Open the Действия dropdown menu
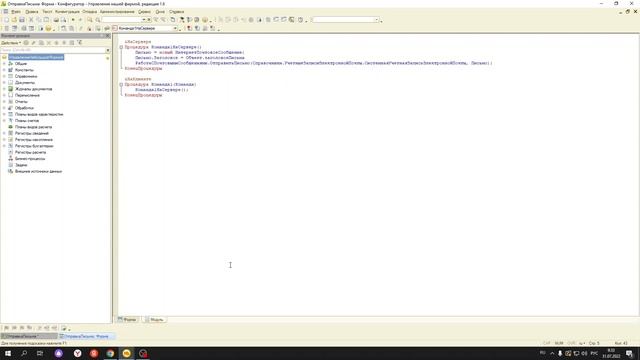This screenshot has height=360, width=640. [x=11, y=43]
